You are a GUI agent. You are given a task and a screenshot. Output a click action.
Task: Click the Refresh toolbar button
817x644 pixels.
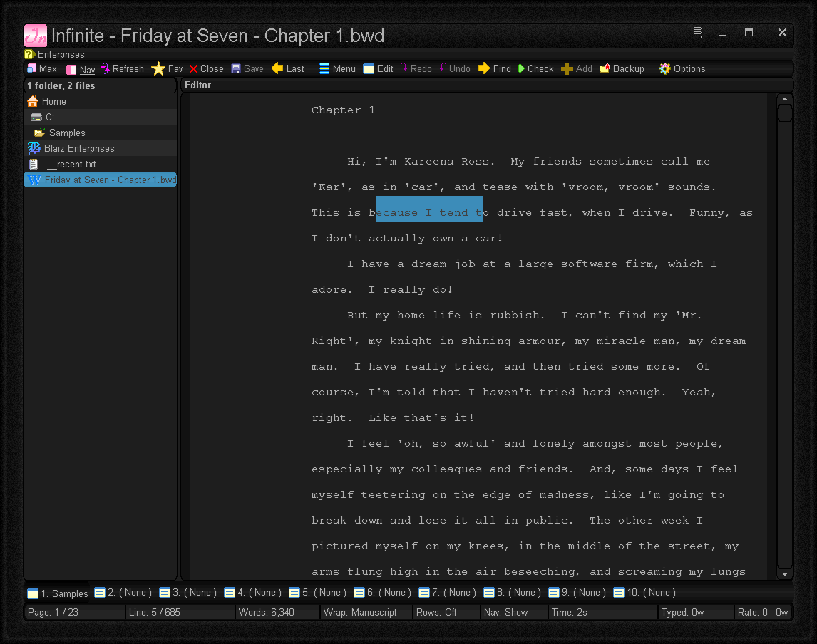123,68
